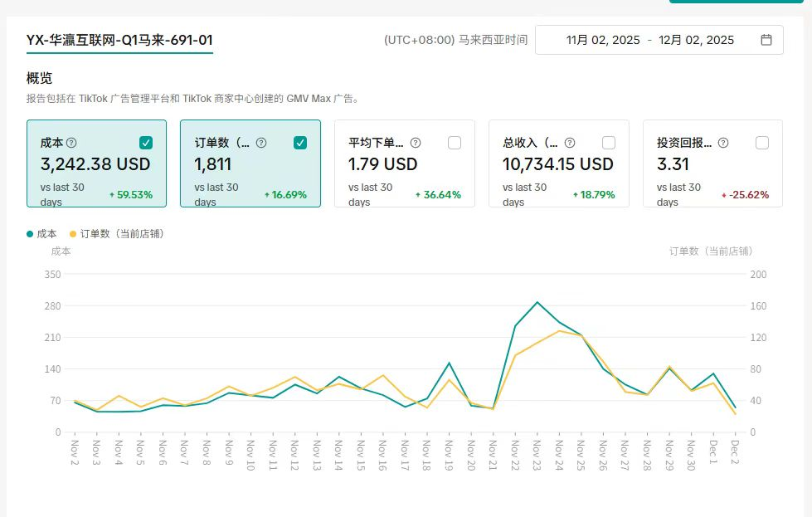
Task: Open the calendar icon in date range field
Action: point(766,40)
